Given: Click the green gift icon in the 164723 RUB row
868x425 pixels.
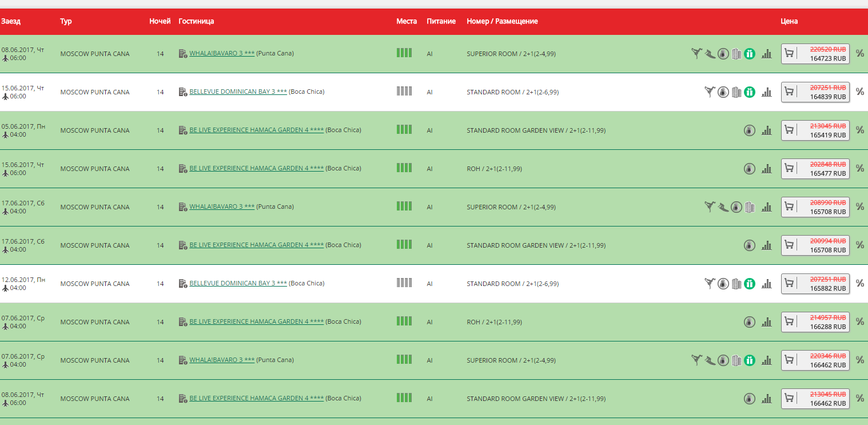Looking at the screenshot, I should pyautogui.click(x=750, y=54).
